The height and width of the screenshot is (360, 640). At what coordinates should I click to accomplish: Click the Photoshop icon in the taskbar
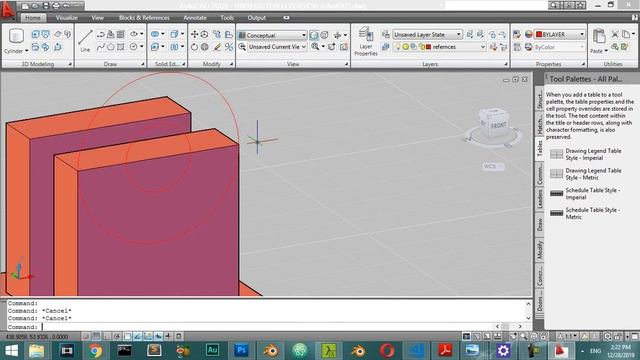point(241,350)
